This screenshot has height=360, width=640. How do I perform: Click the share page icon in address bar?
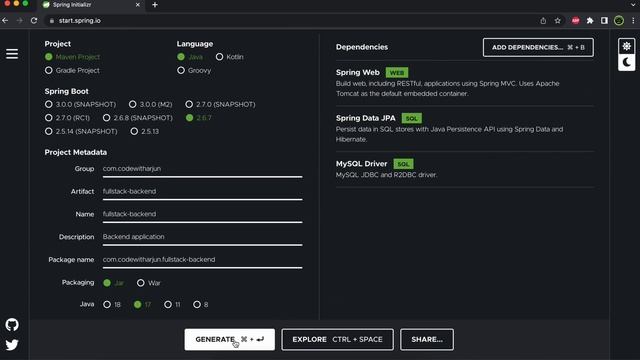pyautogui.click(x=543, y=20)
